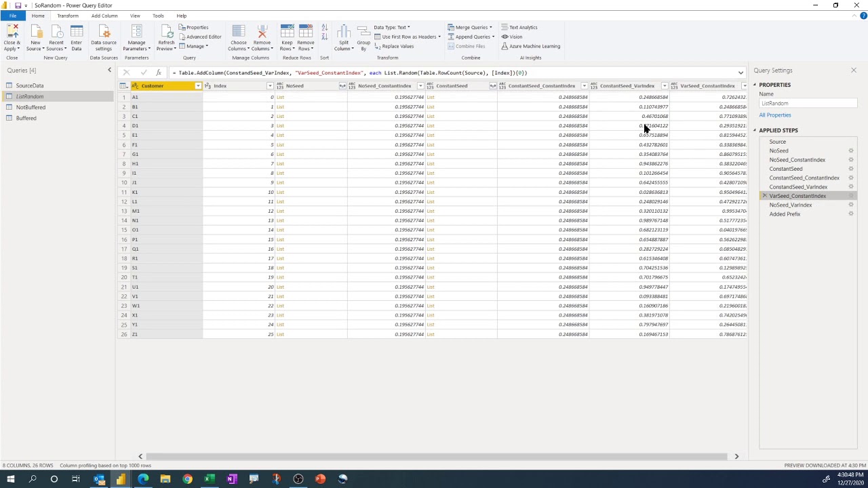Image resolution: width=868 pixels, height=488 pixels.
Task: Open settings gear for NoSeed step
Action: tap(851, 150)
